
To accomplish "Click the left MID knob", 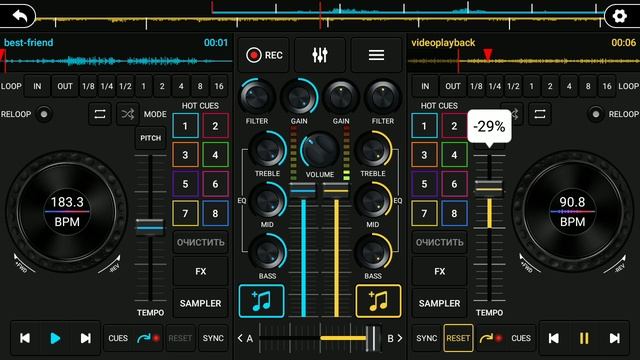I will [x=267, y=201].
